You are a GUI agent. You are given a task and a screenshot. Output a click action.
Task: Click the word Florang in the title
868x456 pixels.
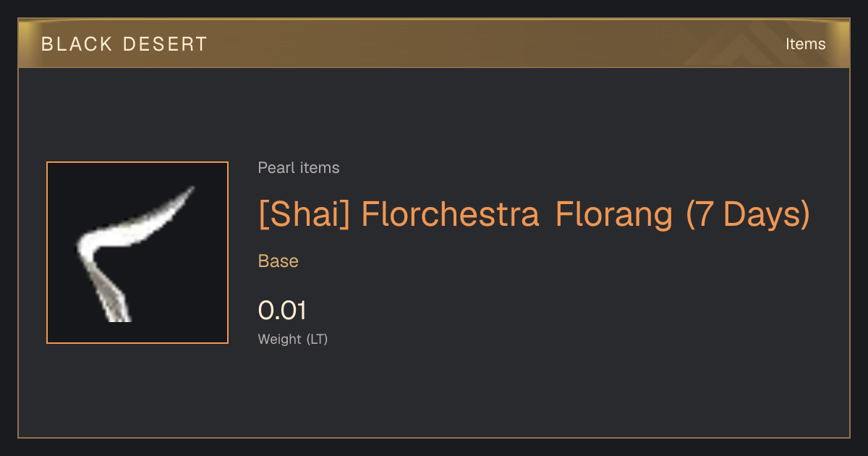tap(614, 215)
